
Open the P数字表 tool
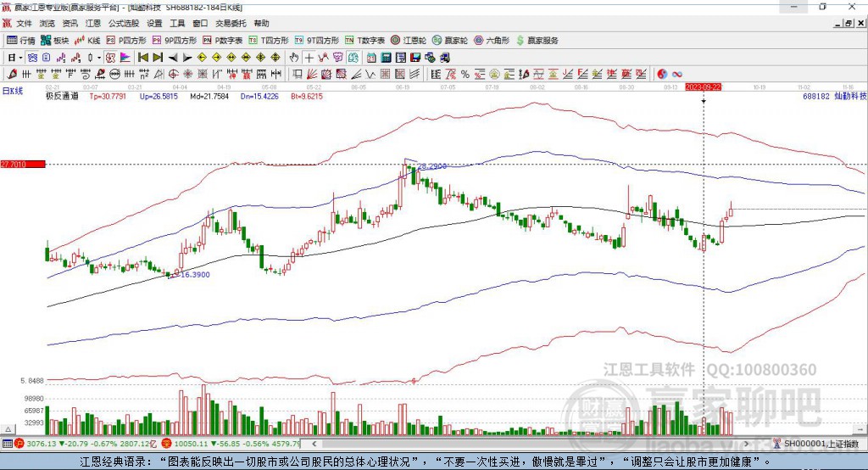pyautogui.click(x=223, y=41)
